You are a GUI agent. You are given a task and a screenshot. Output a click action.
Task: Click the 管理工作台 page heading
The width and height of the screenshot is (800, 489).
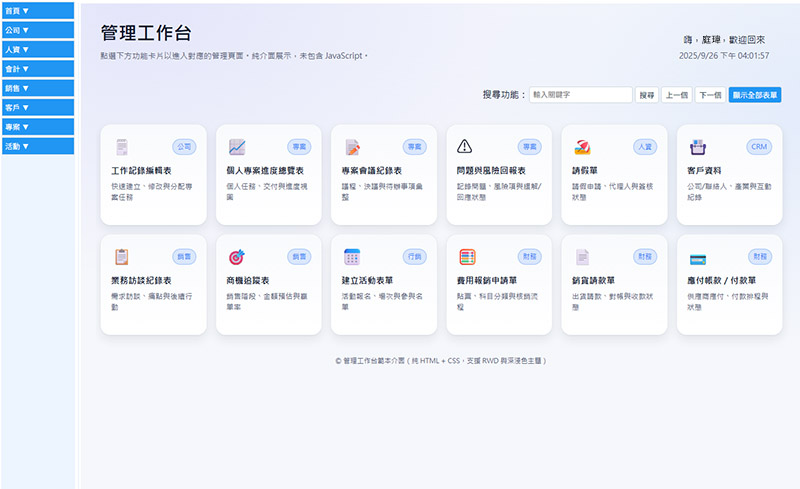click(146, 33)
